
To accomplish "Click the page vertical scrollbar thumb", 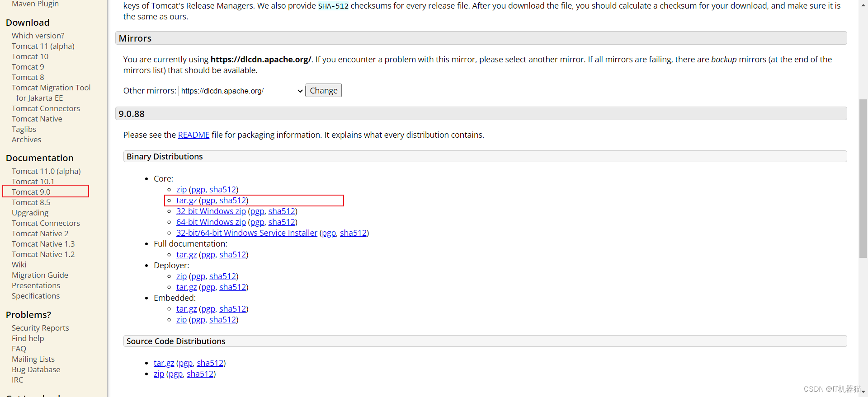I will 863,178.
